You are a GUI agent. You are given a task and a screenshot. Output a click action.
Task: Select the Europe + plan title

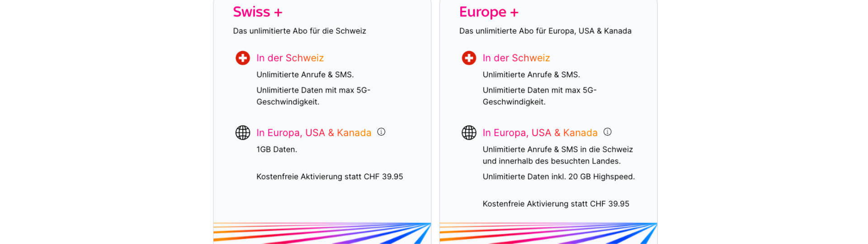[489, 12]
